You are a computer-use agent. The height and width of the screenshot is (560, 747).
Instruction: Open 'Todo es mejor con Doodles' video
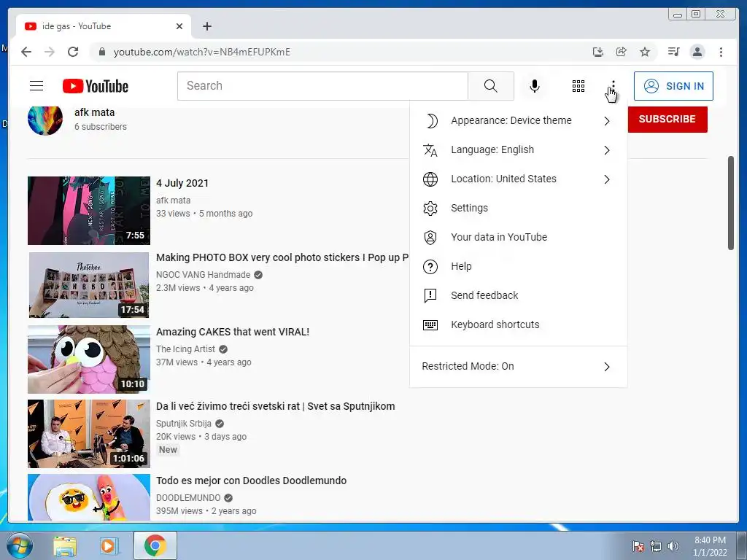click(251, 481)
